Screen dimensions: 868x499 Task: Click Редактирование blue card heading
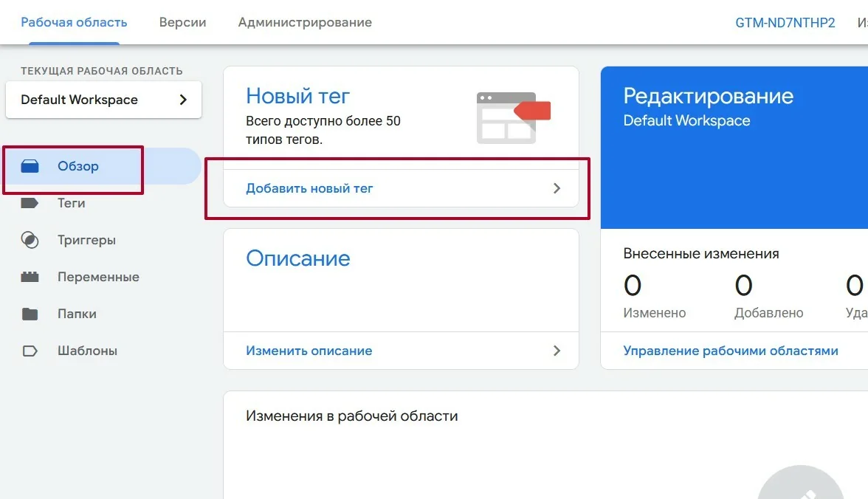709,97
